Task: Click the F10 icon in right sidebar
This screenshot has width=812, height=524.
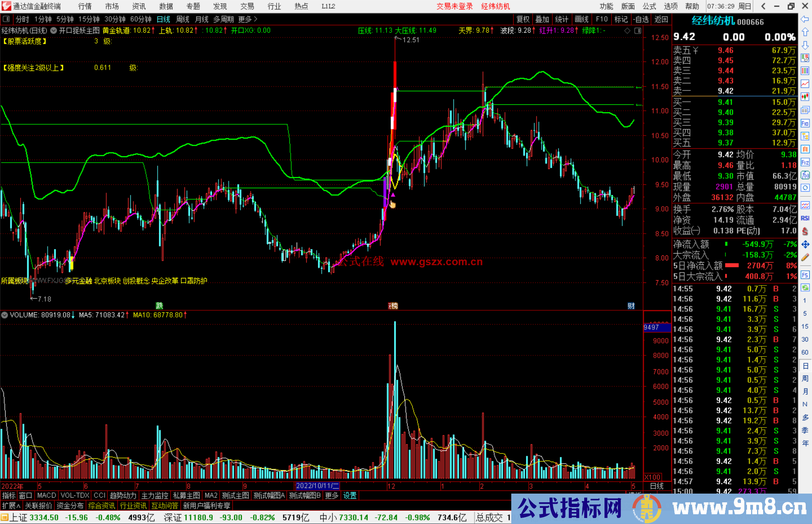Action: coord(805,123)
